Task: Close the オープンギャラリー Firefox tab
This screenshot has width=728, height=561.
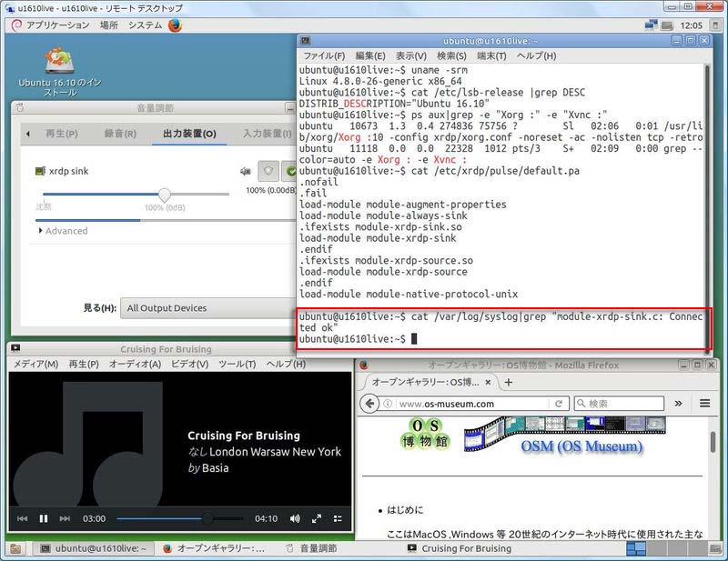Action: [488, 383]
